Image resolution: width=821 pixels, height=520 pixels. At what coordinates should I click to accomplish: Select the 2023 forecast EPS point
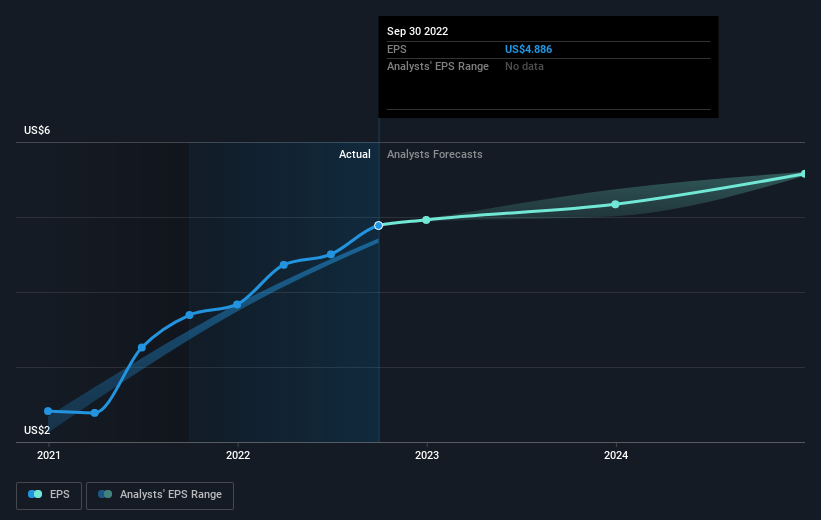point(426,220)
